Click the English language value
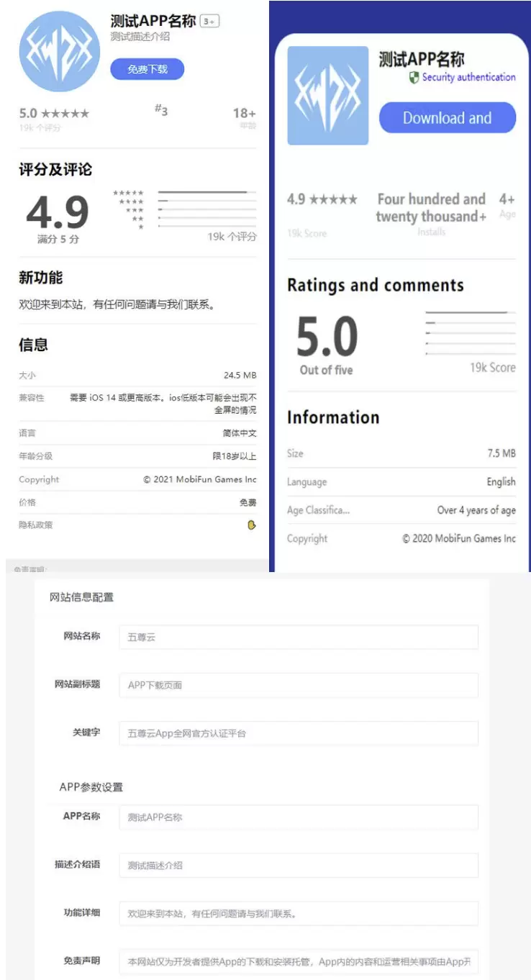Screen dimensions: 531x980 point(501,482)
